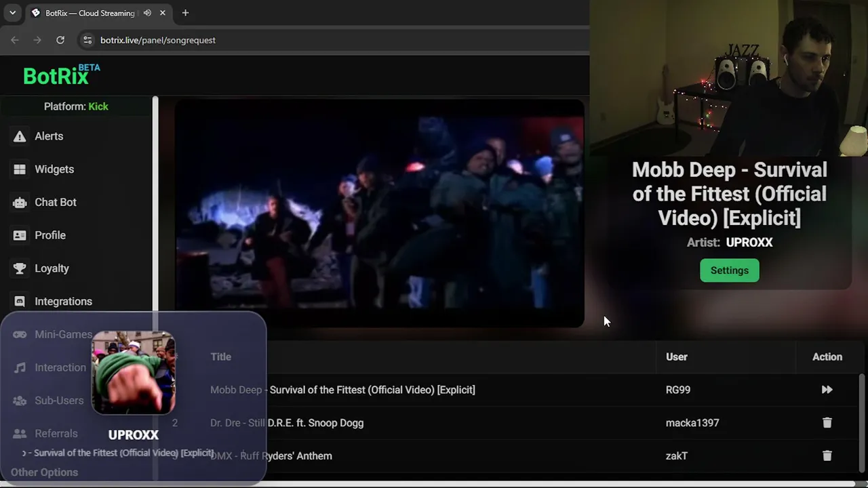
Task: Open song request Settings button
Action: click(730, 270)
